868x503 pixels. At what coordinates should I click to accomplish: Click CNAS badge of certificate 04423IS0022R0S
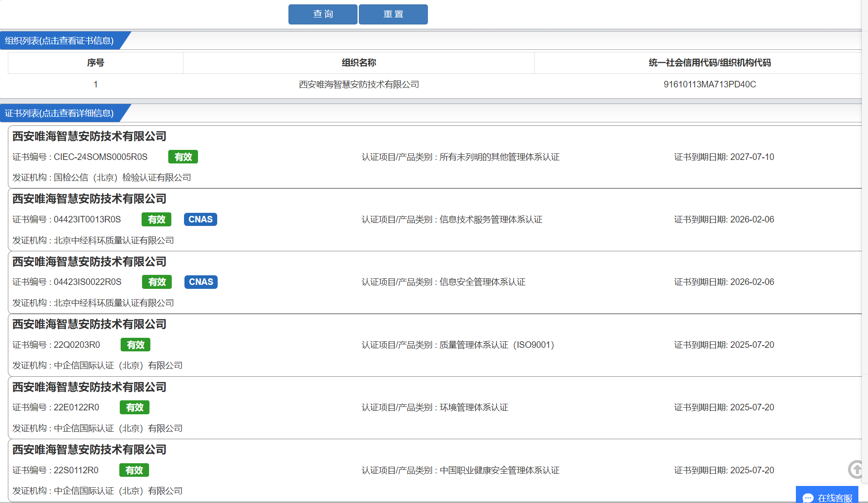point(201,282)
